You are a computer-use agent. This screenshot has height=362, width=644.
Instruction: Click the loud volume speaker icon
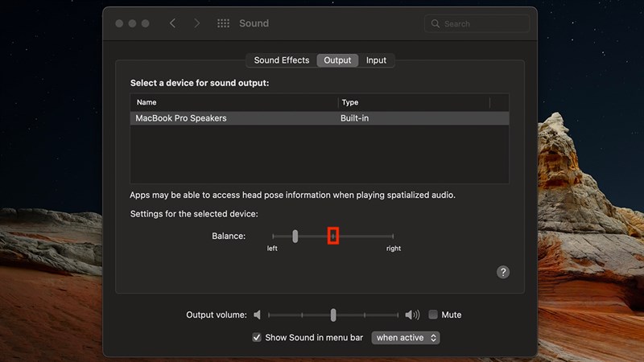412,315
